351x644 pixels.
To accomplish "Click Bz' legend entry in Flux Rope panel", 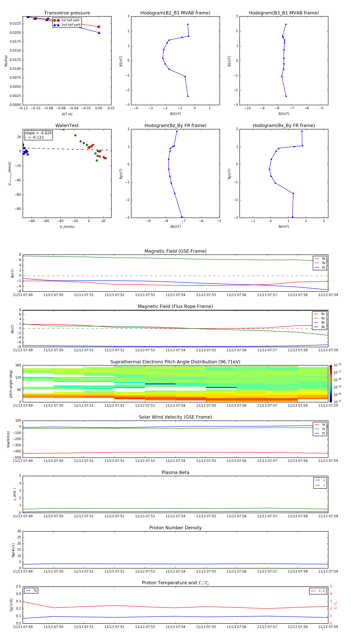I will [x=320, y=323].
